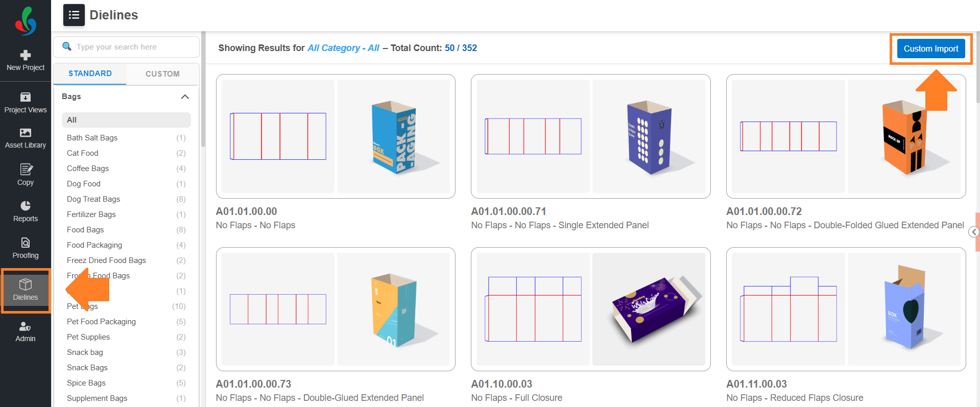Select the Dielines sidebar icon

(x=26, y=290)
